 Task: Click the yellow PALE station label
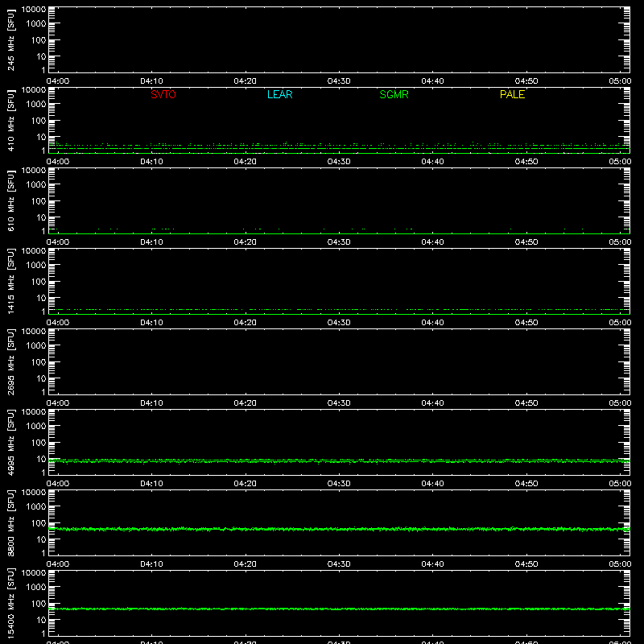(512, 94)
